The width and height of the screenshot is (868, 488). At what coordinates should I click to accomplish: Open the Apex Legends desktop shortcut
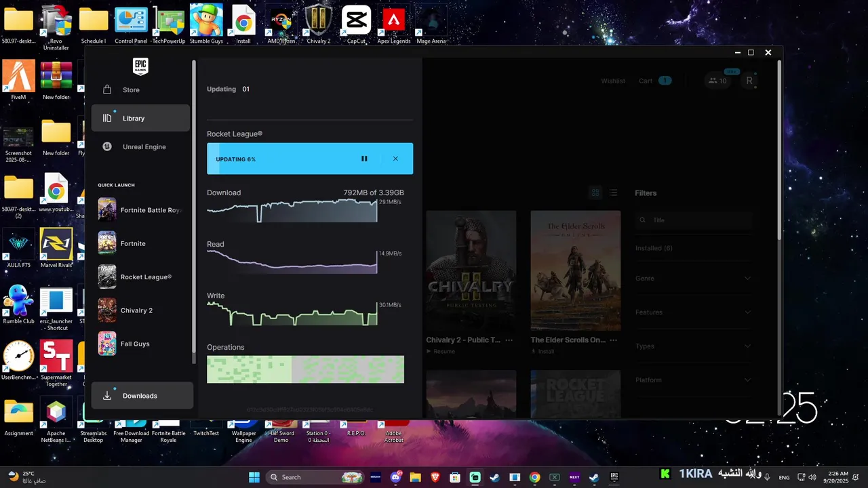(394, 24)
